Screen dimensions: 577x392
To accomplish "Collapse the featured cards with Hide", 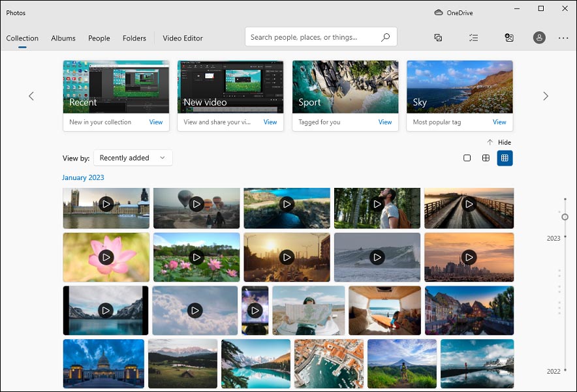I will 499,142.
